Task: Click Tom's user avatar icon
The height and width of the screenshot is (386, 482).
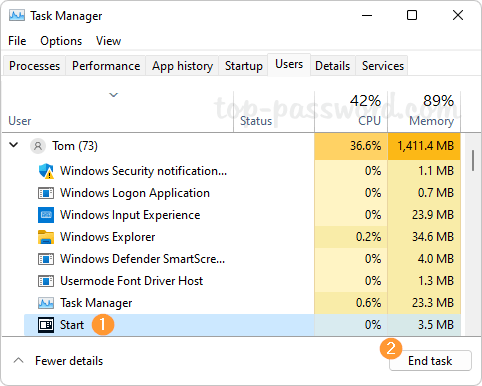Action: [x=38, y=146]
